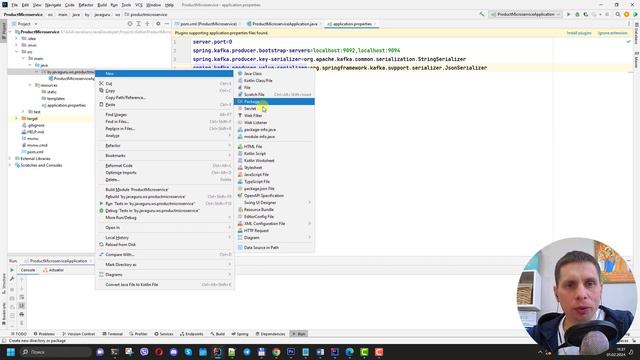
Task: Click Reload from Disk entry
Action: (x=164, y=244)
